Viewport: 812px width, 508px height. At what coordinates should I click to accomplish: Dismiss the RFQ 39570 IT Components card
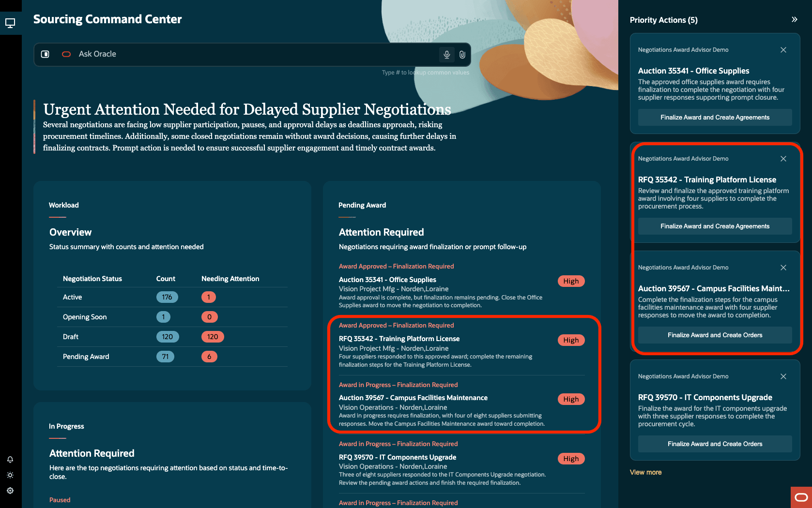tap(783, 376)
